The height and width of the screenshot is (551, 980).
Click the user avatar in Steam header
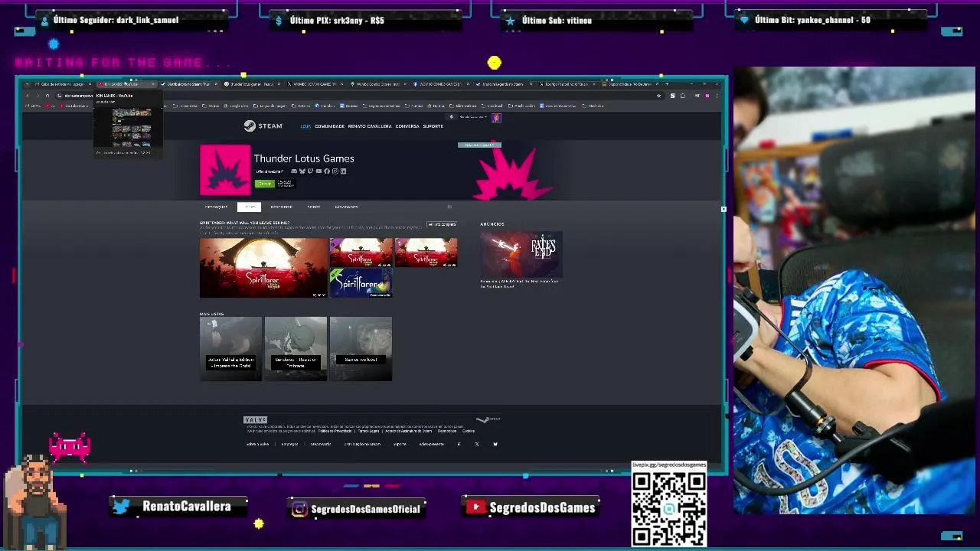tap(496, 117)
